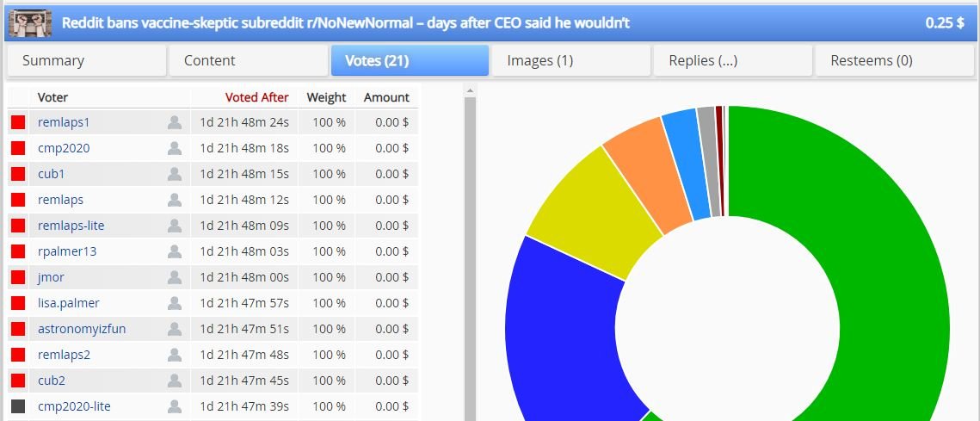Click the user icon beside remlaps2
Viewport: 980px width, 421px height.
tap(175, 355)
